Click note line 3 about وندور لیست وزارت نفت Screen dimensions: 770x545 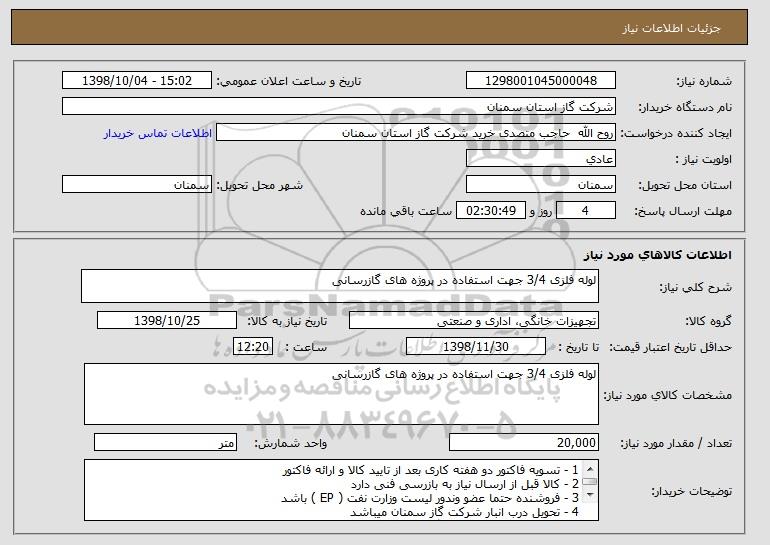430,498
